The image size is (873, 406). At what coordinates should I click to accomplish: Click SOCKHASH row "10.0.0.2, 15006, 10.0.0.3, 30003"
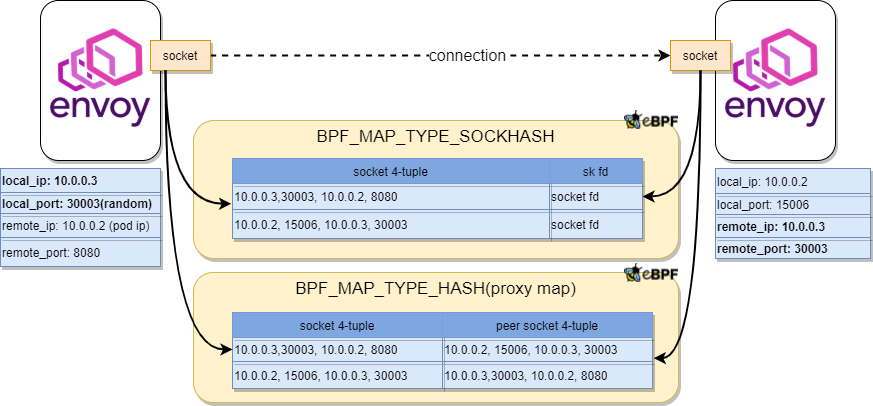(x=390, y=225)
